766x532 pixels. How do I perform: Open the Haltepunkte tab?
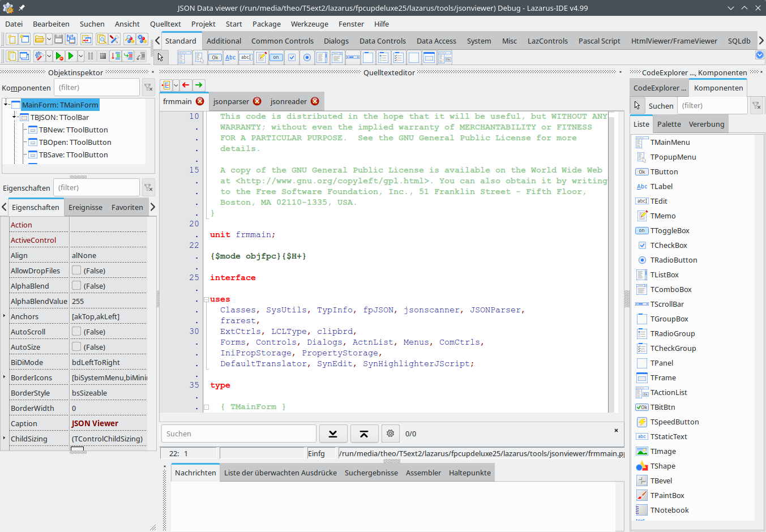(x=470, y=473)
